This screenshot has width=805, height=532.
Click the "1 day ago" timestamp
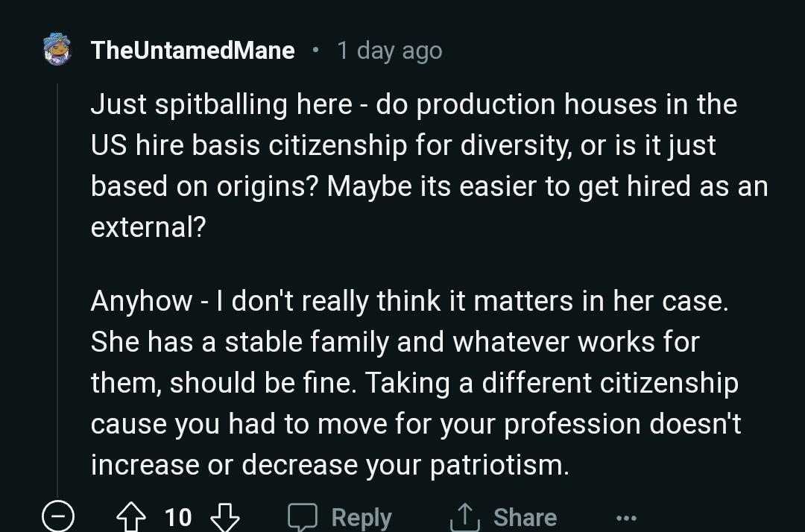click(389, 51)
